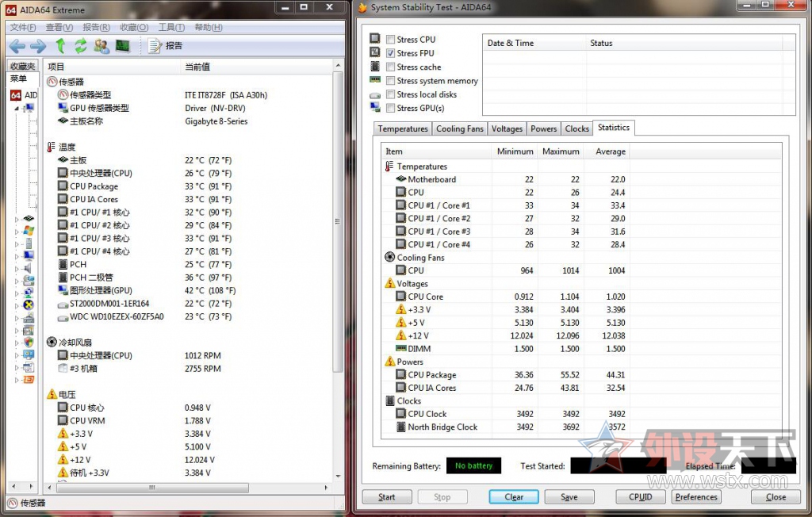Image resolution: width=812 pixels, height=517 pixels.
Task: Expand the Motherboard chip tree node
Action: (17, 219)
